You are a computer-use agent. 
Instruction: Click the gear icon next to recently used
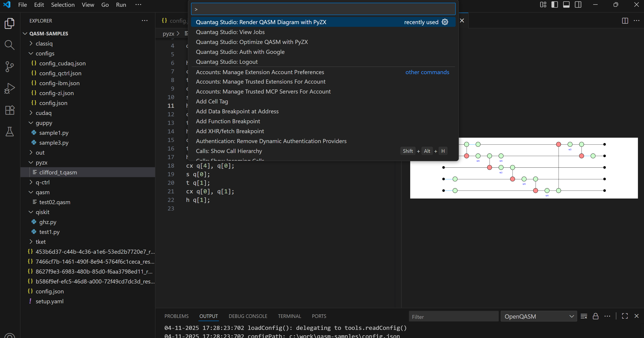tap(445, 22)
